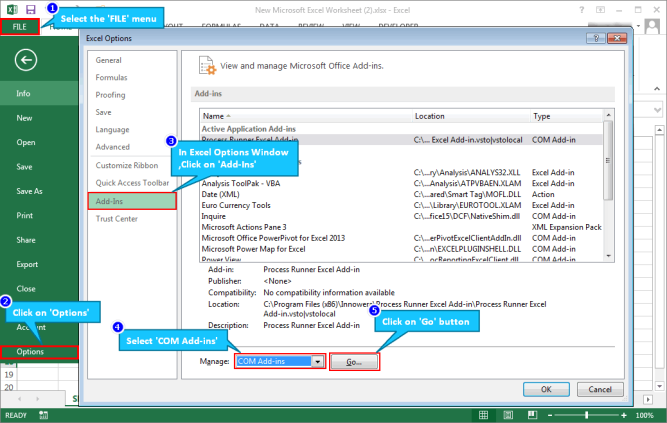Click worksheet vertical scroll down arrow
Screen dimensions: 667x423
659,386
